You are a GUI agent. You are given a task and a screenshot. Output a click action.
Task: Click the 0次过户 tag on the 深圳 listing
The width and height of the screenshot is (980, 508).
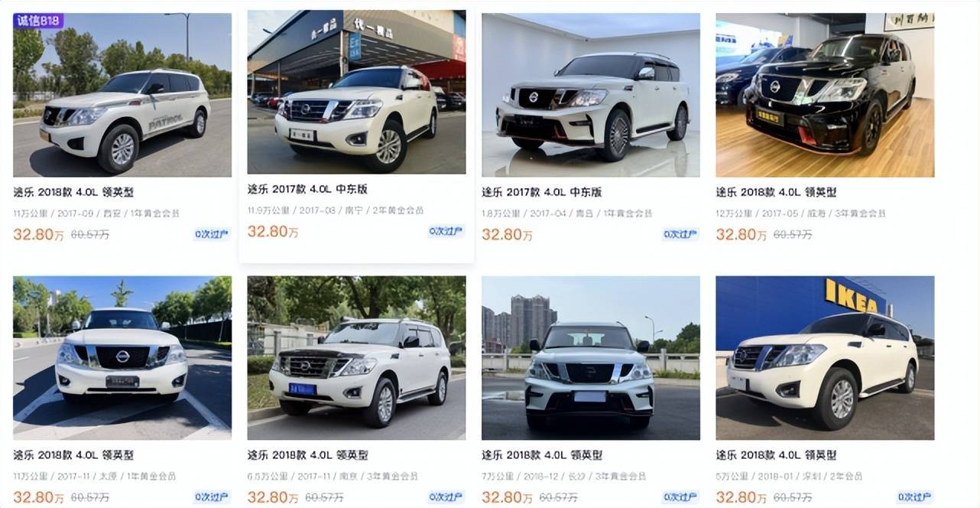(915, 497)
